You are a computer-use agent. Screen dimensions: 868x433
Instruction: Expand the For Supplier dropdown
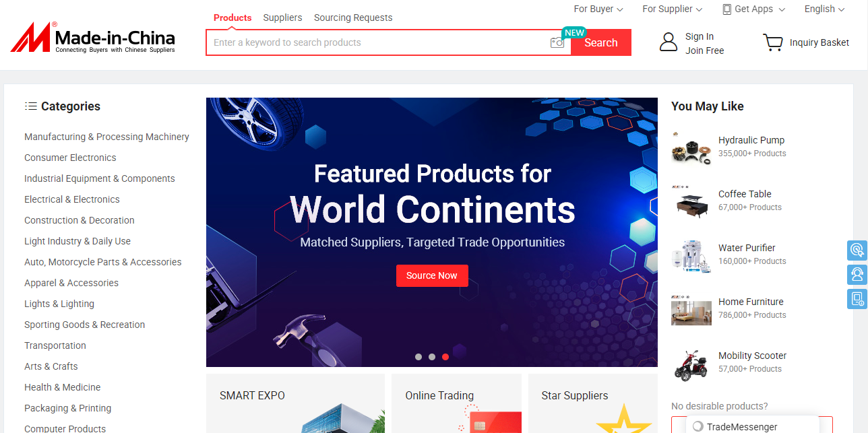pos(672,9)
